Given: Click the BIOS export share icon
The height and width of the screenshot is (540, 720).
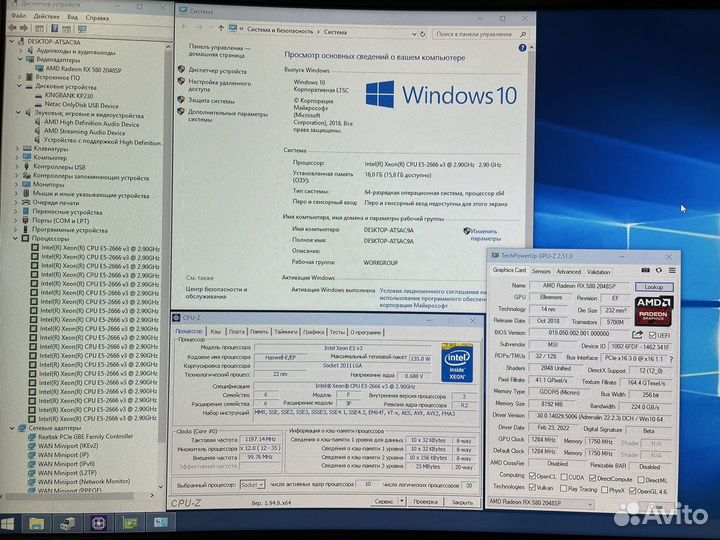Looking at the screenshot, I should coord(637,334).
